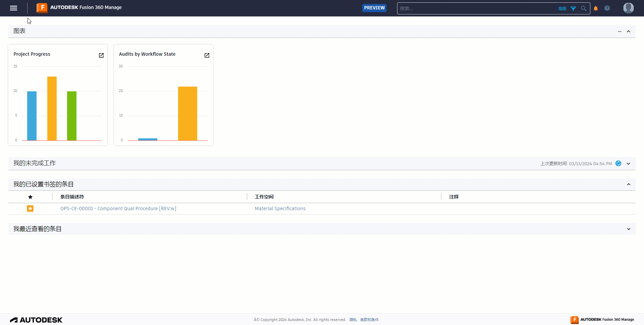Screen dimensions: 644x325
Task: Expand the 我的未完成工作 section
Action: coord(629,164)
